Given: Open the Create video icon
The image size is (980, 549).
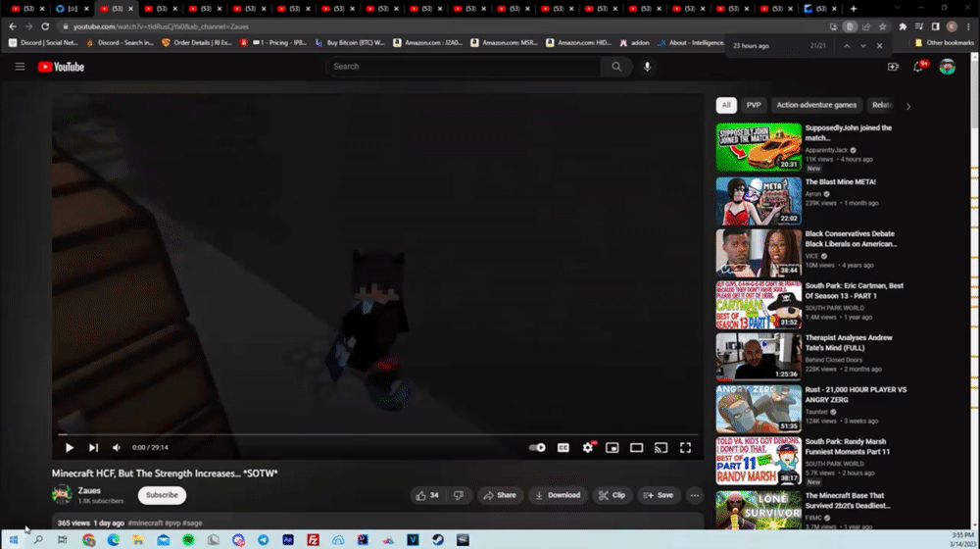Looking at the screenshot, I should [893, 67].
